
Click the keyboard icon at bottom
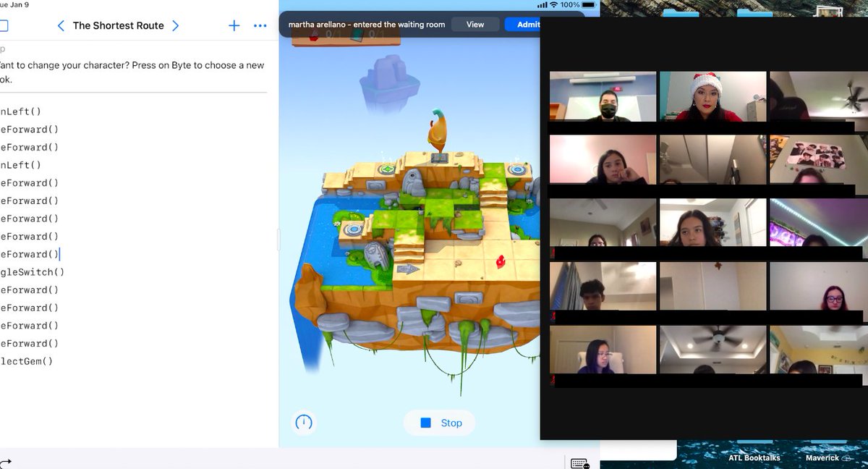tap(579, 463)
